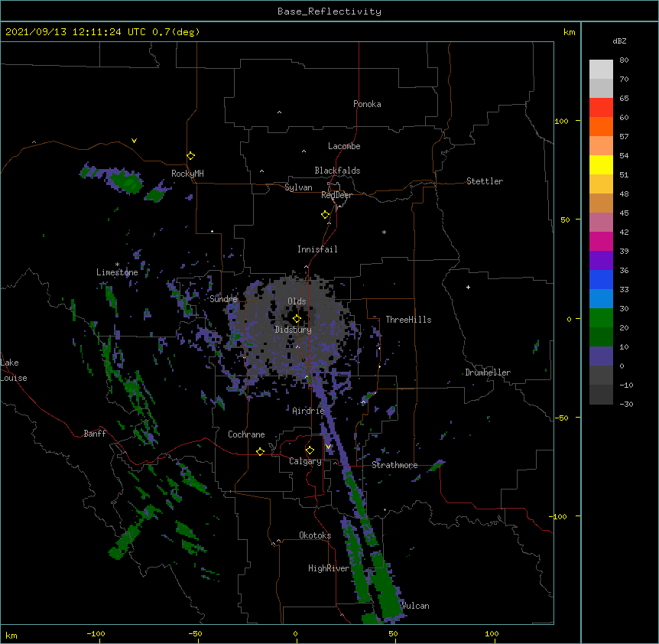
Task: Click the Ponoka city label
Action: (367, 104)
